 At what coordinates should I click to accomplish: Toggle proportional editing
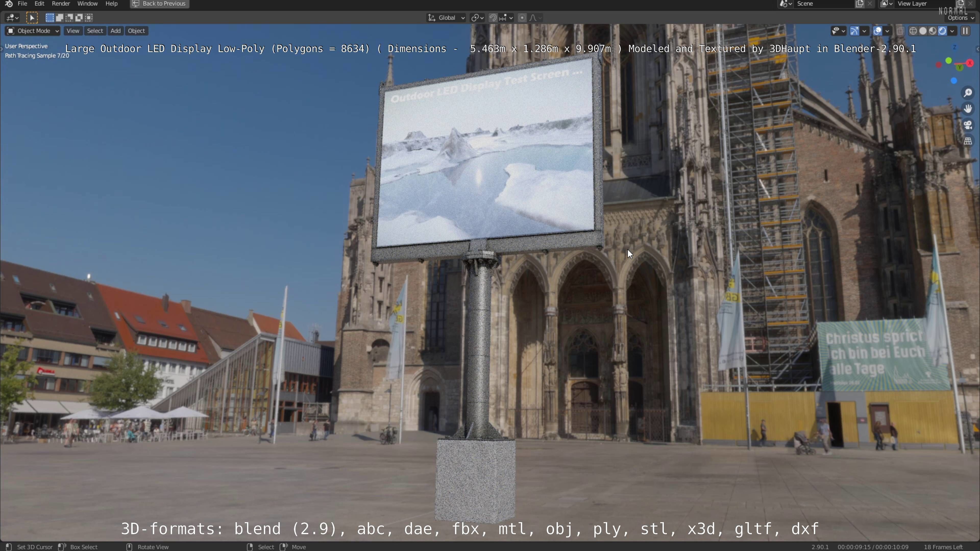(522, 18)
